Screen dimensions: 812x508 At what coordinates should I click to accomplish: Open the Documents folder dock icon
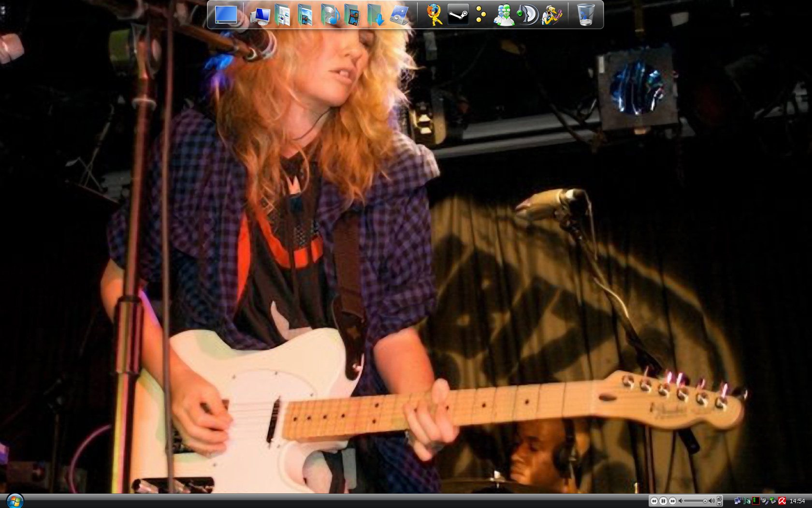(282, 15)
